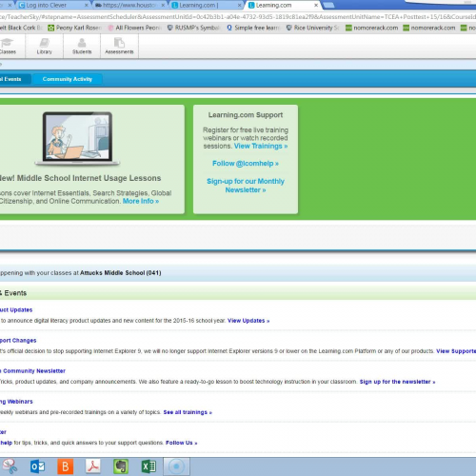Select the Events tab beside Community Activity
This screenshot has width=476, height=476.
(x=12, y=79)
